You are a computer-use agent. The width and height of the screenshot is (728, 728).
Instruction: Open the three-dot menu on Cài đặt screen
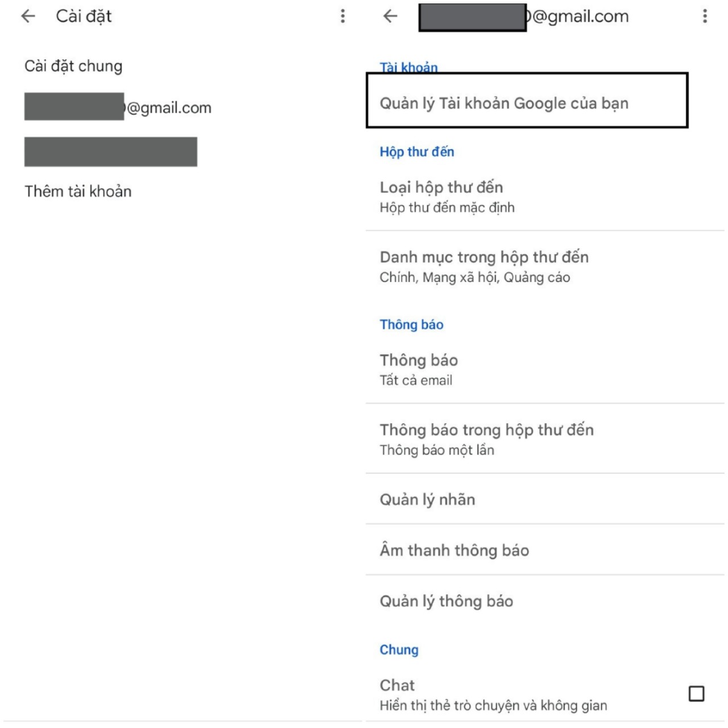[x=342, y=16]
